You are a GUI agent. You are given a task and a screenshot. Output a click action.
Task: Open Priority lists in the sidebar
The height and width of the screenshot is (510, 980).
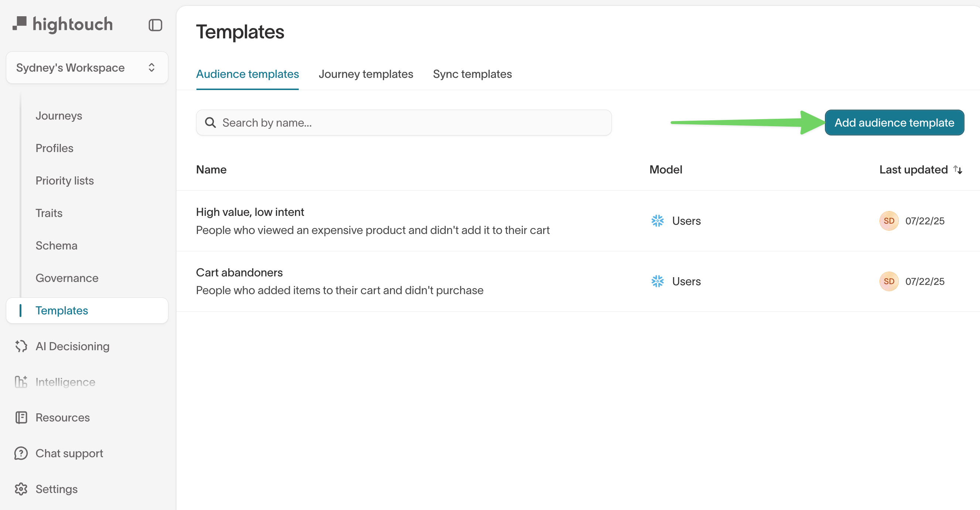(65, 181)
